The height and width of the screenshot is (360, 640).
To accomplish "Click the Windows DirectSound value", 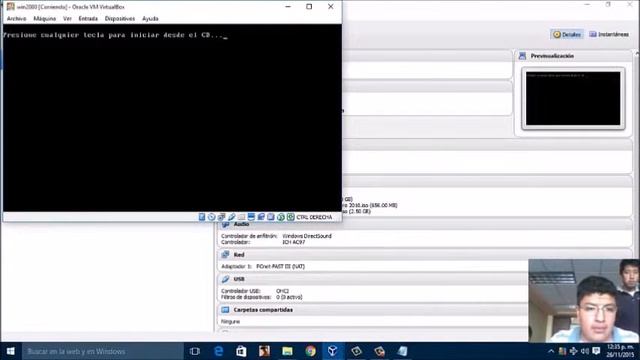I will 307,236.
